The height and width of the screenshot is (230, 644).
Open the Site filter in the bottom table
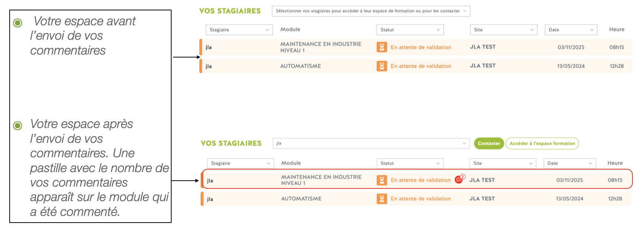[503, 163]
